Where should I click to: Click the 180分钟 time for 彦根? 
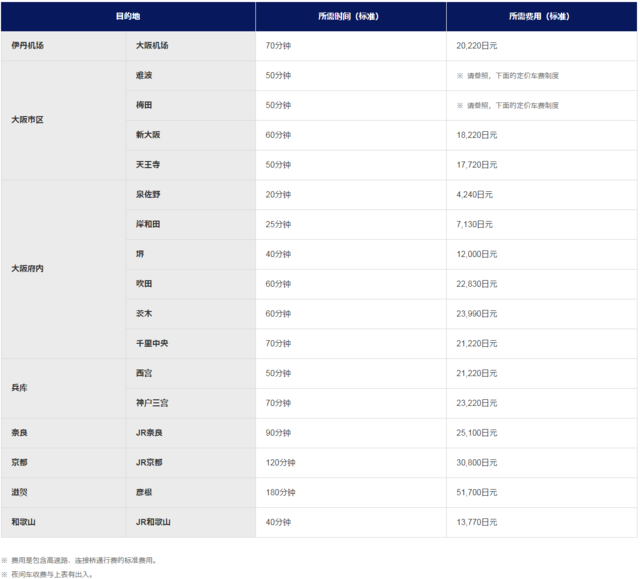[280, 492]
